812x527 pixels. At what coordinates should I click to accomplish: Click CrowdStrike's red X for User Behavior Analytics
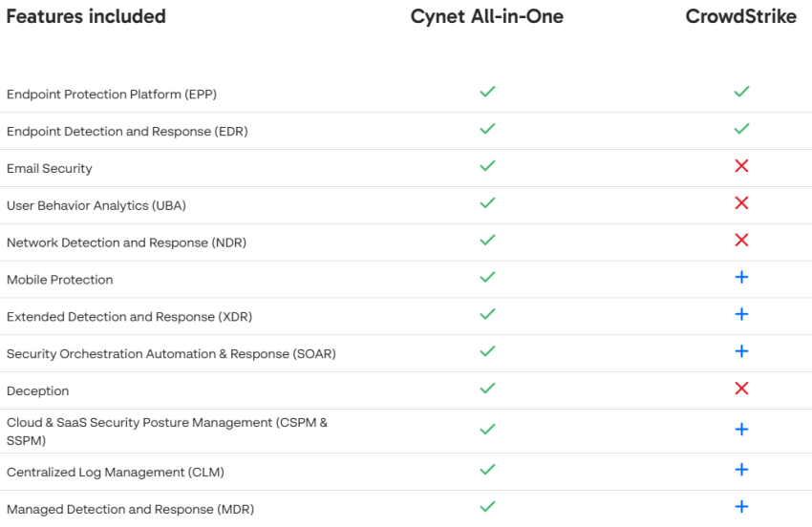[741, 203]
